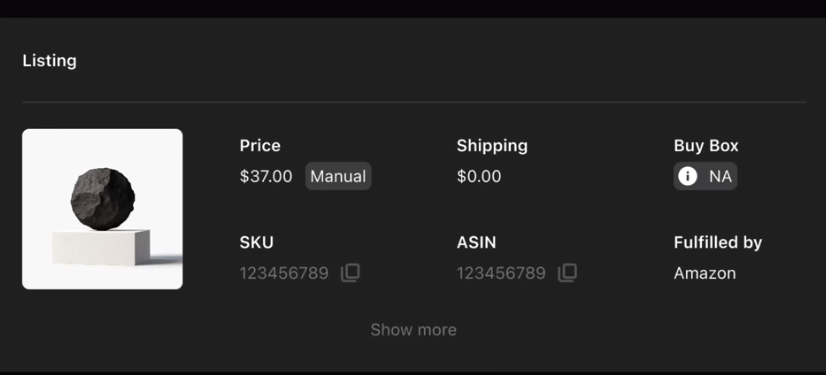Copy the SKU number using copy icon

tap(350, 273)
